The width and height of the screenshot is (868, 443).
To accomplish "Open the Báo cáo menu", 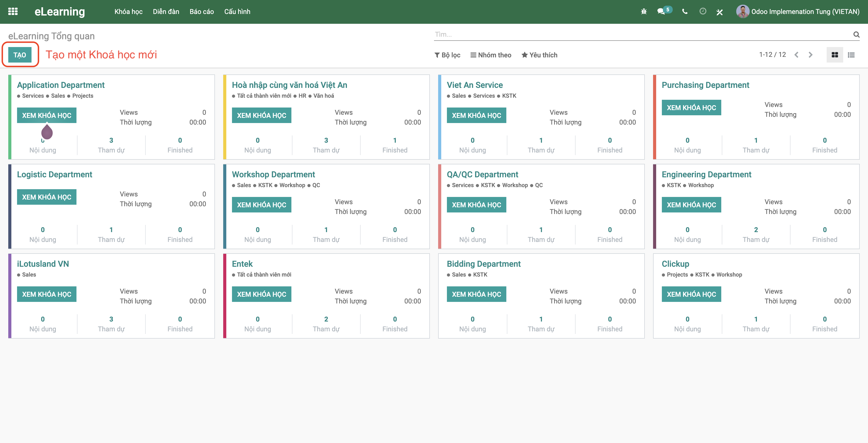I will (202, 11).
